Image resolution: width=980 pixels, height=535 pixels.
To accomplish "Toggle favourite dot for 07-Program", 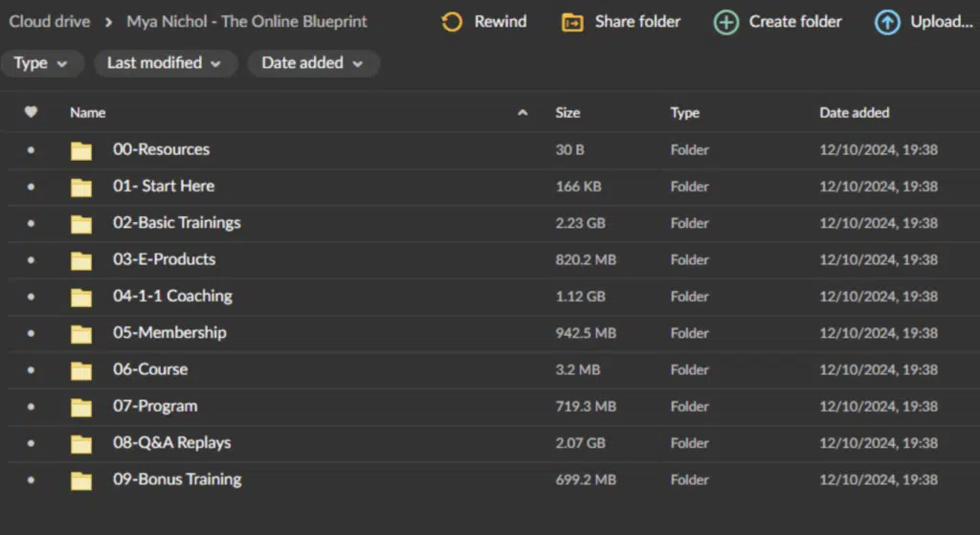I will 31,406.
